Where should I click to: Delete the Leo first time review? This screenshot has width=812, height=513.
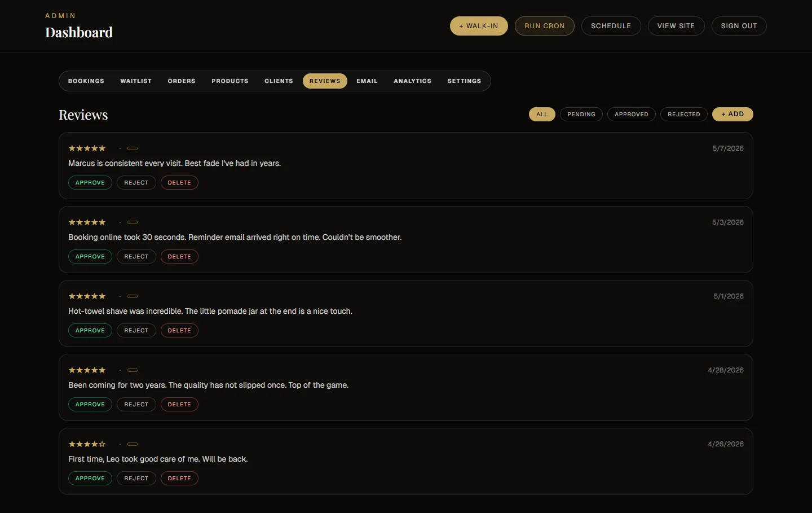(179, 479)
